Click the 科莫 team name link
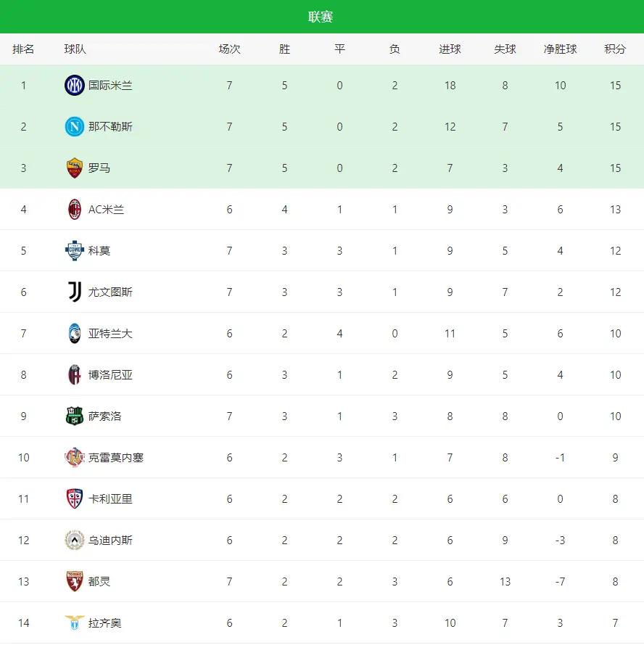This screenshot has width=644, height=645. (99, 251)
